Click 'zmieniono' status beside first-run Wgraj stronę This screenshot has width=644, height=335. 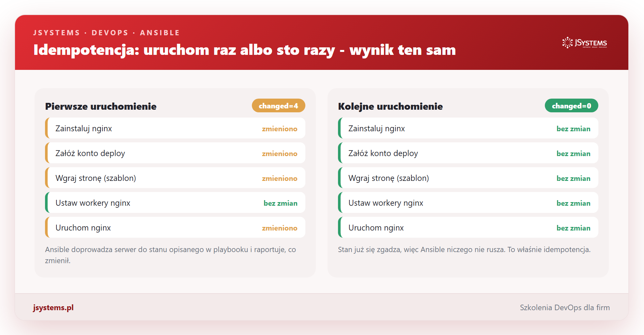280,179
